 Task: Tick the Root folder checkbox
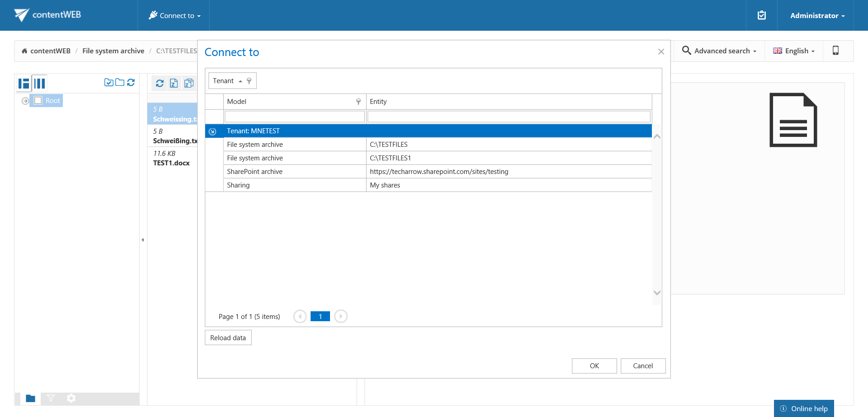click(x=38, y=100)
